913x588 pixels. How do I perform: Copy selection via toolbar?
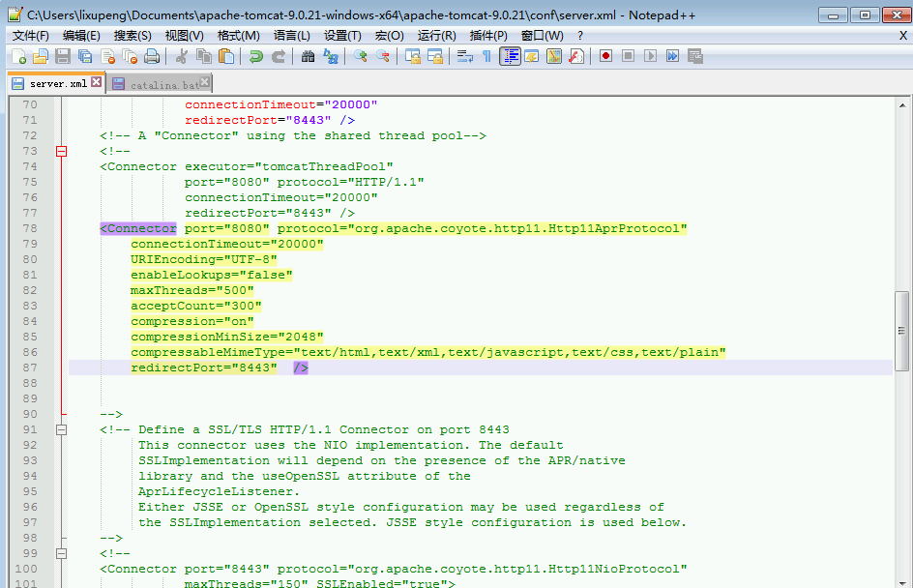point(204,56)
